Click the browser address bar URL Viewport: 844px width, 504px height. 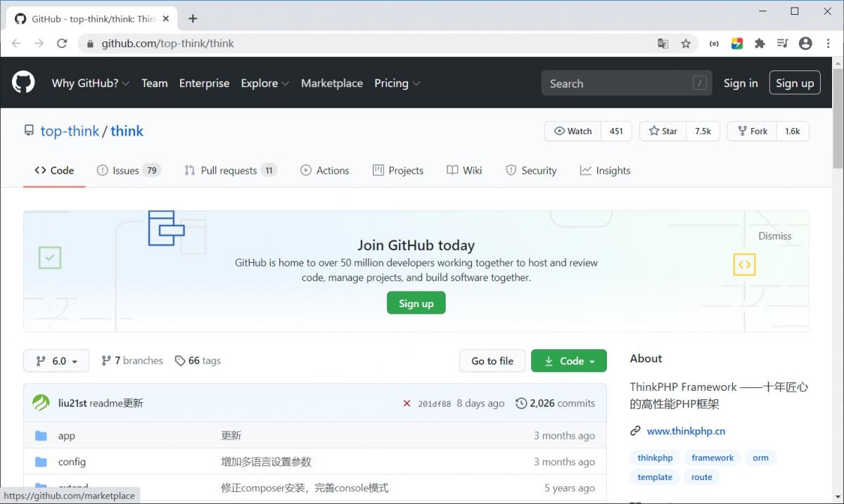(167, 44)
